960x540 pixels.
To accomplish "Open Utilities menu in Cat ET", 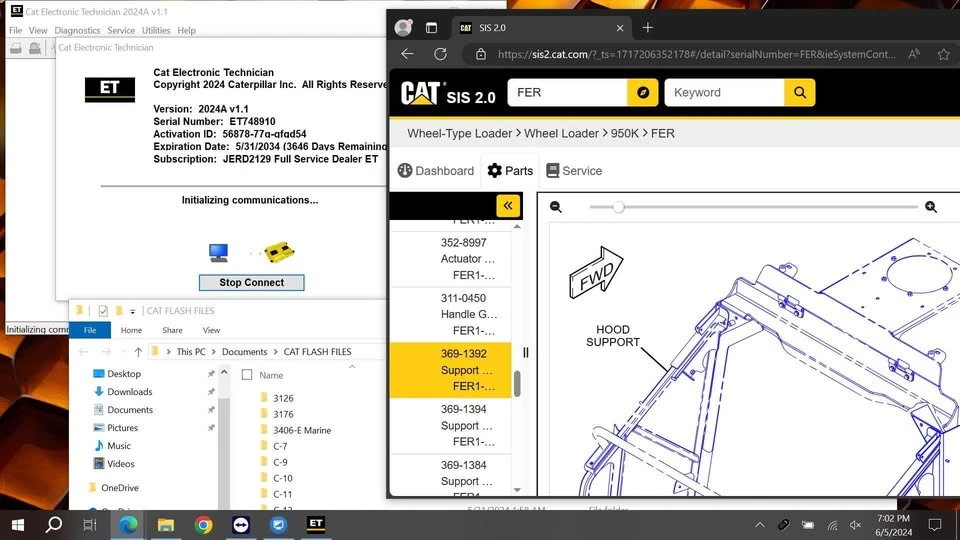I will click(156, 30).
